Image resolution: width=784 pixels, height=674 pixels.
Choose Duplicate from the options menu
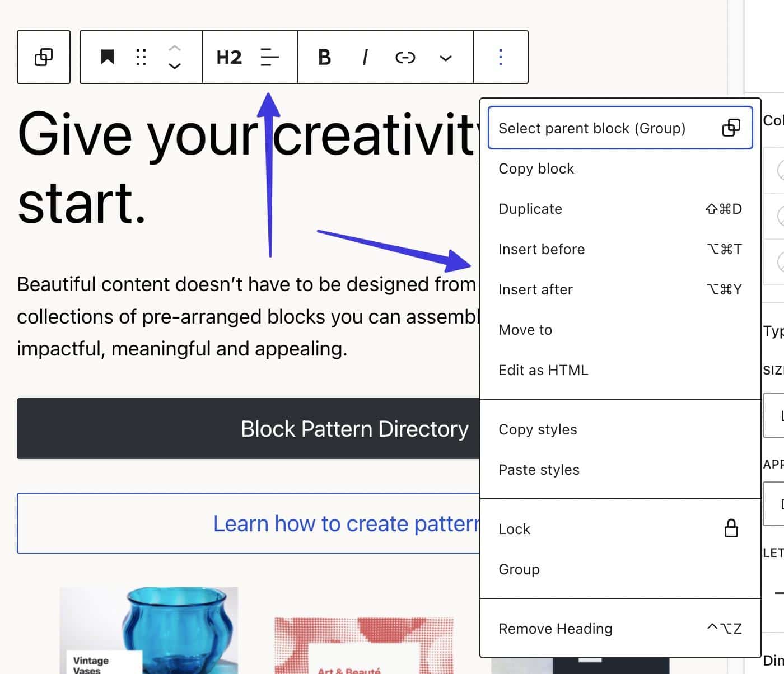[530, 209]
